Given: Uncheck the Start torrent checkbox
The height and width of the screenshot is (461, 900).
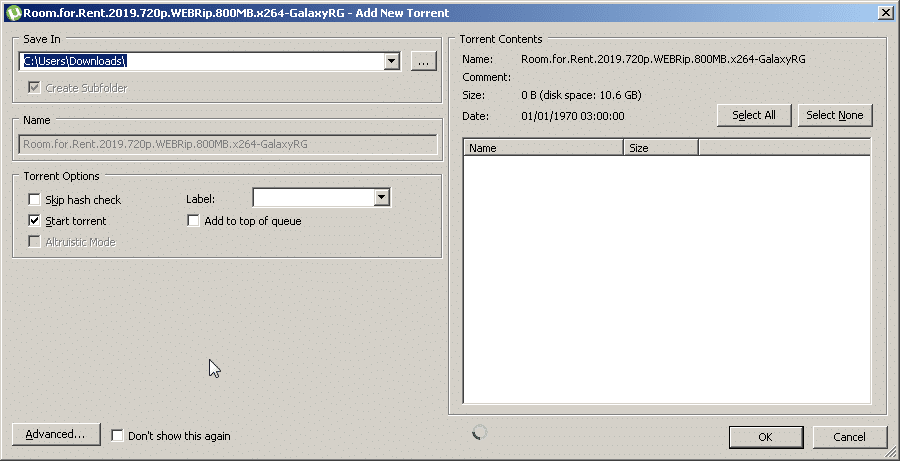Looking at the screenshot, I should click(x=34, y=221).
